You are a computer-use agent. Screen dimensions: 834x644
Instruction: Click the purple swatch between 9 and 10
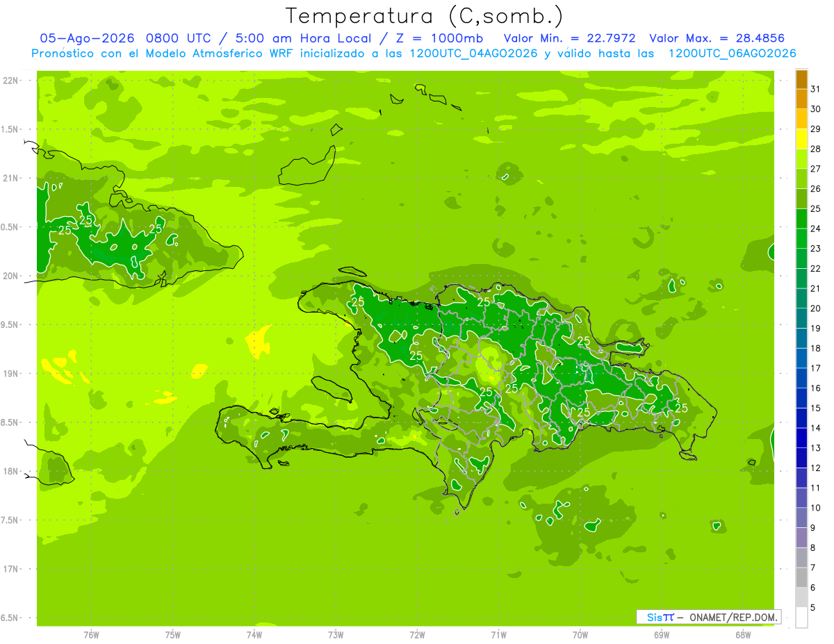801,518
